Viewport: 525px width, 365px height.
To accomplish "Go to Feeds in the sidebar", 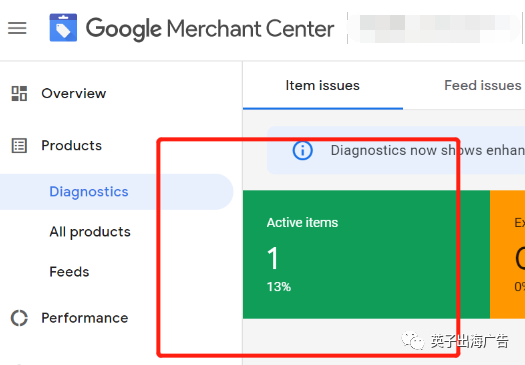I will pyautogui.click(x=69, y=272).
